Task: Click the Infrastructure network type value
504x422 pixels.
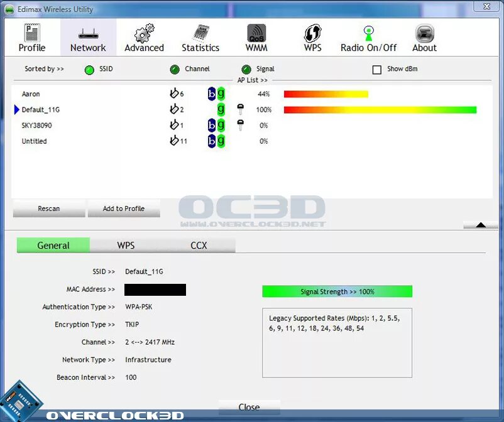Action: click(x=148, y=360)
